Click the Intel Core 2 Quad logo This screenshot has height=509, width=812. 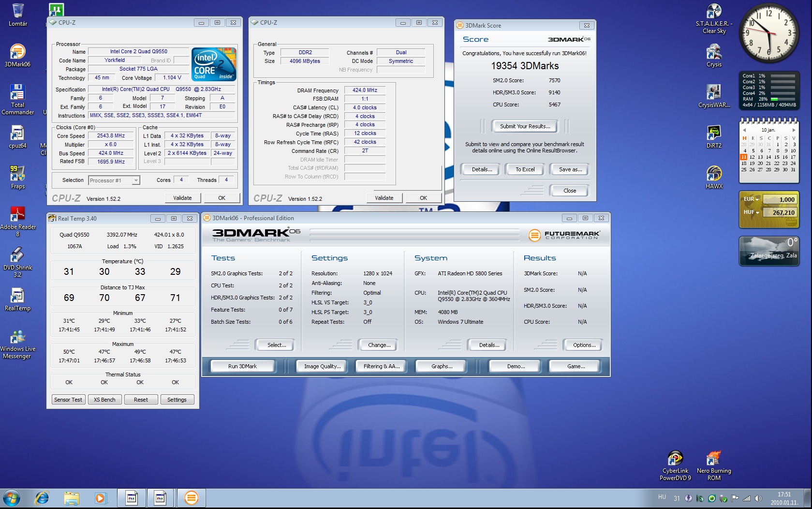[214, 64]
